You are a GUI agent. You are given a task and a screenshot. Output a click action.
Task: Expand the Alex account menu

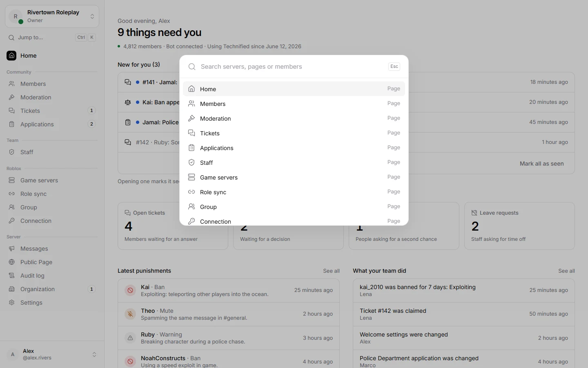click(x=52, y=354)
